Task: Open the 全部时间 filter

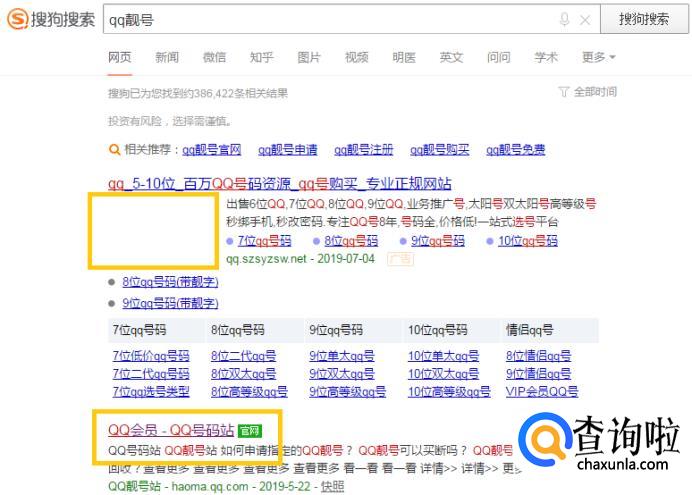Action: tap(588, 92)
